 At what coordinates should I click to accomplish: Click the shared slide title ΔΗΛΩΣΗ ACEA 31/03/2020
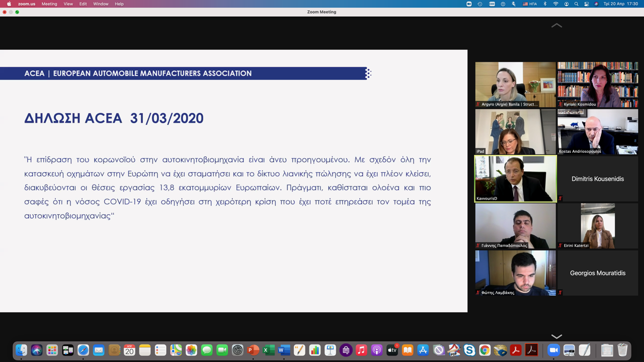pos(114,118)
